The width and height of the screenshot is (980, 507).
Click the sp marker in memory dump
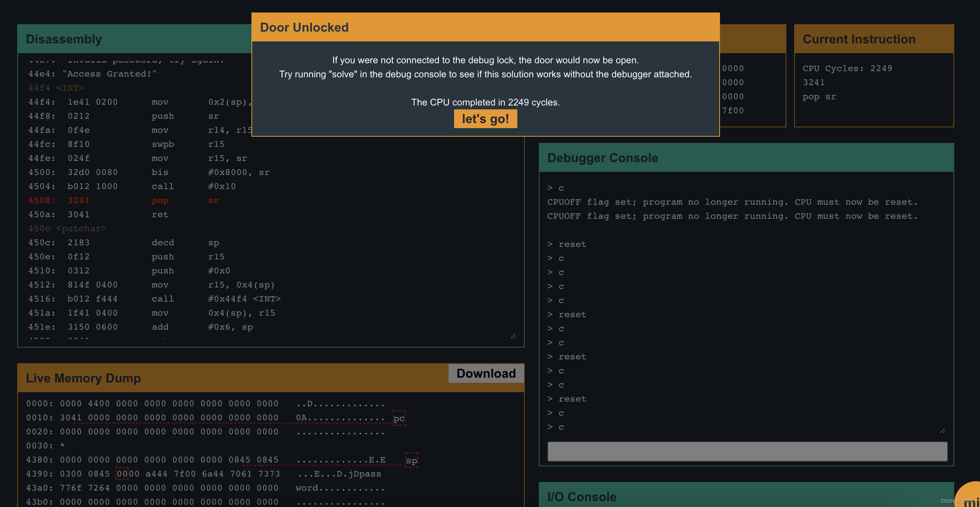point(412,461)
